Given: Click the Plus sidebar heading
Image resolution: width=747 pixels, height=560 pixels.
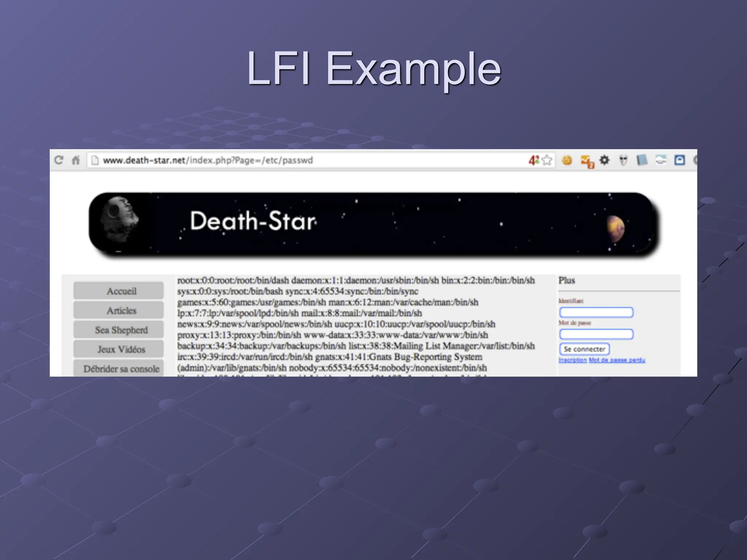Looking at the screenshot, I should [566, 280].
